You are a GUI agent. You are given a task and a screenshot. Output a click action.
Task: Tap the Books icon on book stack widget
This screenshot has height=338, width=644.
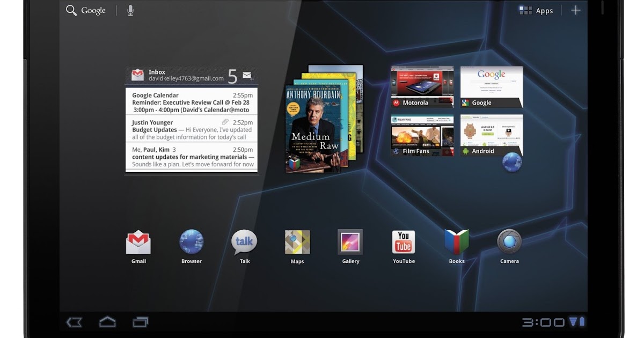pyautogui.click(x=294, y=164)
